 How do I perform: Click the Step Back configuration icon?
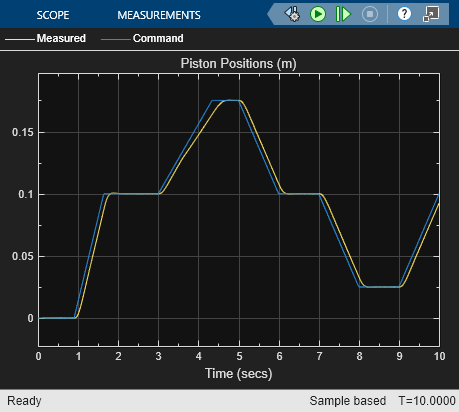coord(292,14)
